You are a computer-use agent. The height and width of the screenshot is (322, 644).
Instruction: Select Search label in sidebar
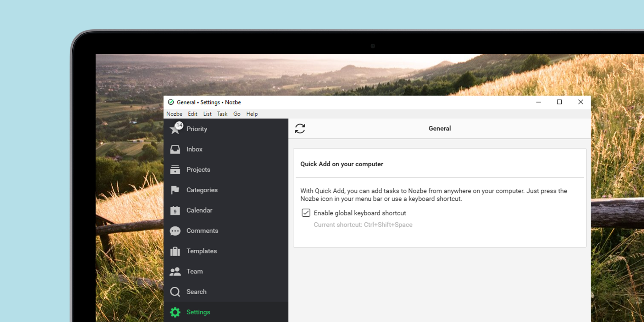coord(197,292)
